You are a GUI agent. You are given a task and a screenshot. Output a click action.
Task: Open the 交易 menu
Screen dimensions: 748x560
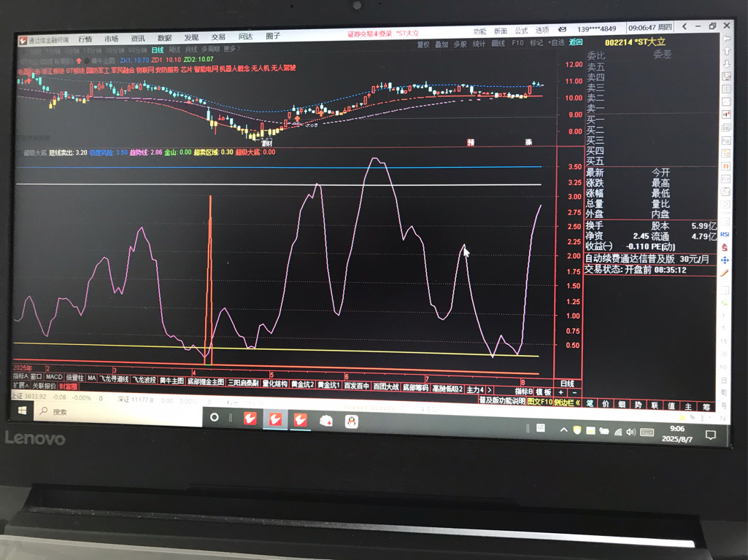tap(218, 36)
